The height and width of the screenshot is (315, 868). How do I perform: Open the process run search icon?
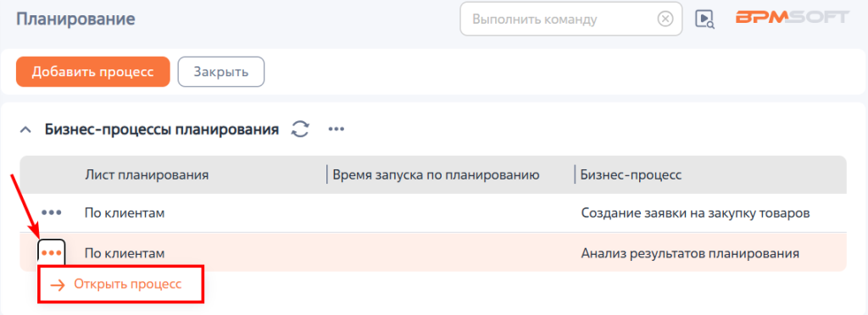click(704, 19)
